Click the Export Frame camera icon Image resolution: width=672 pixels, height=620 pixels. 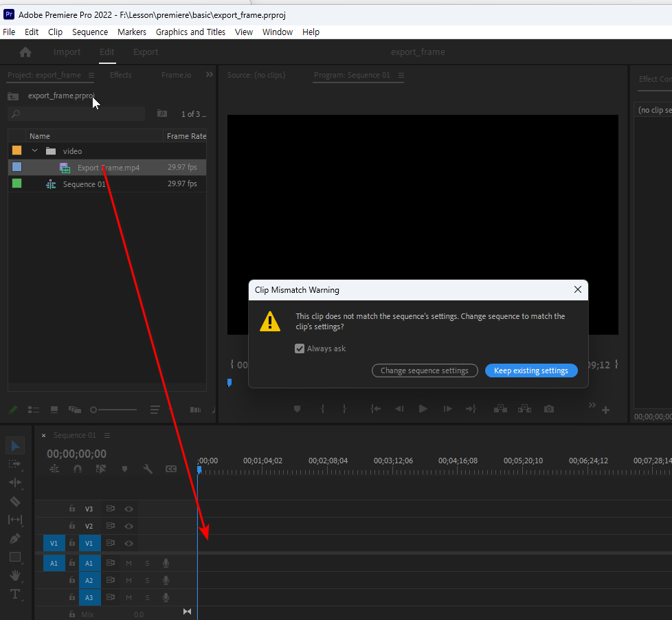tap(548, 409)
